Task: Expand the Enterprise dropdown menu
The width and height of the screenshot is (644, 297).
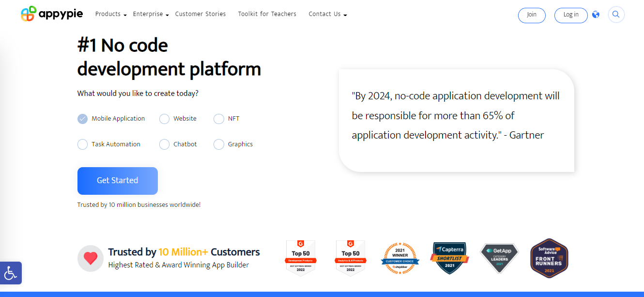Action: click(151, 14)
